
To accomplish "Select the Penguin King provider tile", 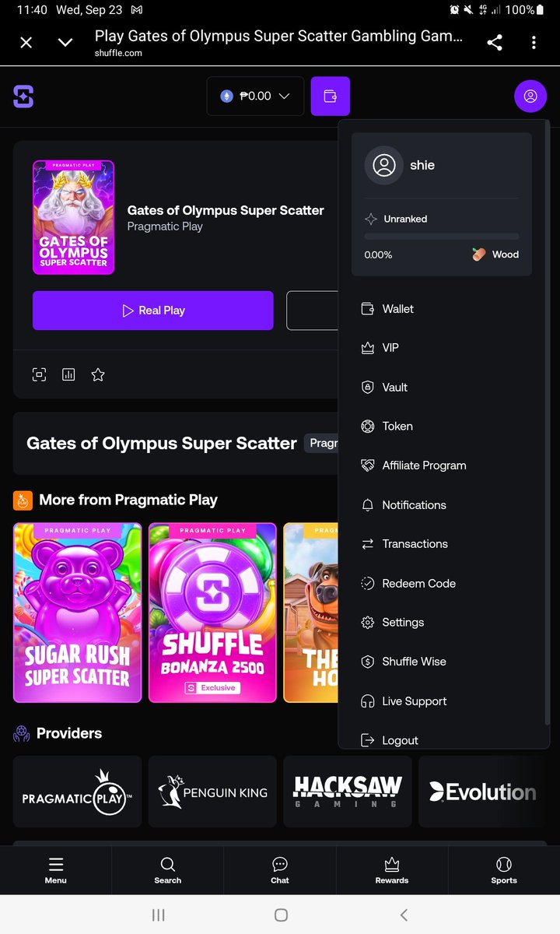I will point(212,792).
